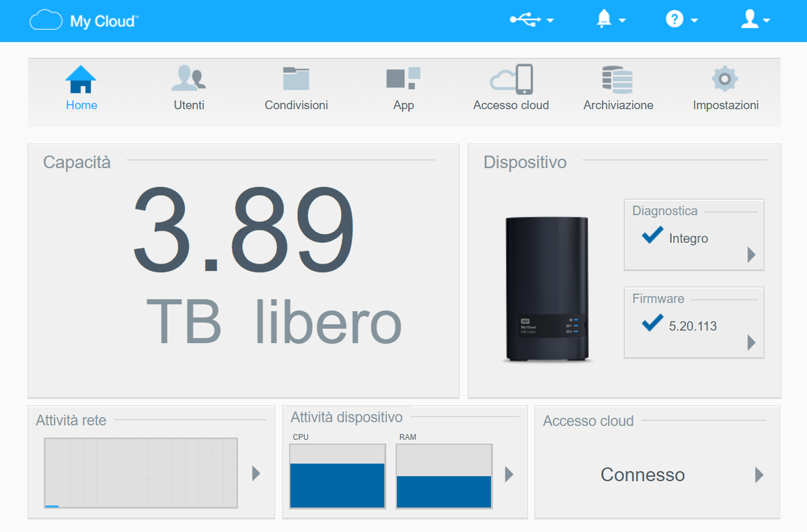Viewport: 807px width, 532px height.
Task: Open Impostazioni settings gear
Action: (x=725, y=79)
